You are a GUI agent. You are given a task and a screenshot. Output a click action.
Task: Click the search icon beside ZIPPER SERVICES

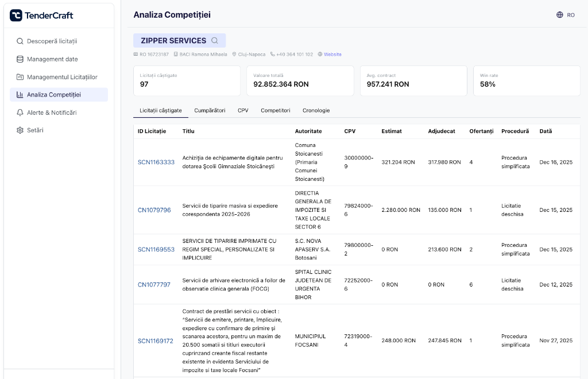tap(215, 41)
